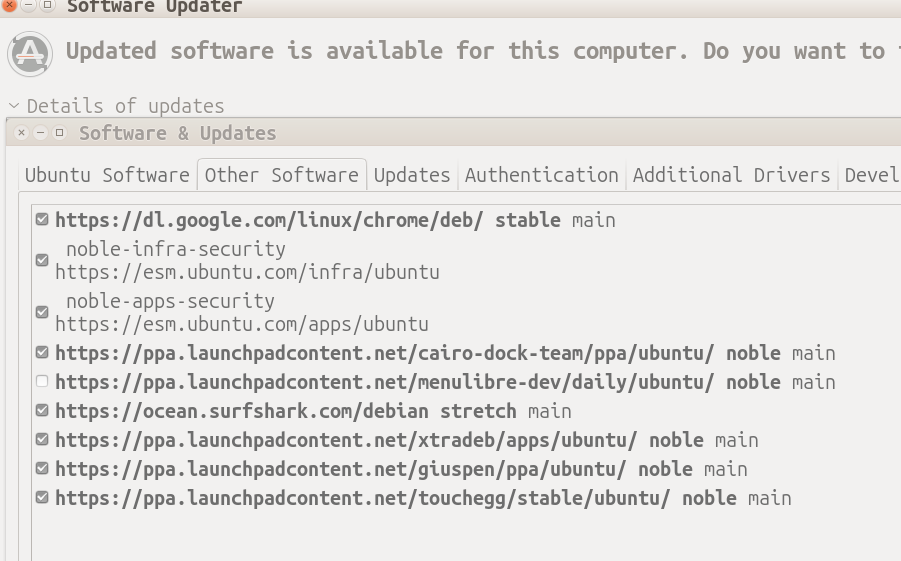
Task: Disable the Google Chrome repository checkbox
Action: [42, 219]
